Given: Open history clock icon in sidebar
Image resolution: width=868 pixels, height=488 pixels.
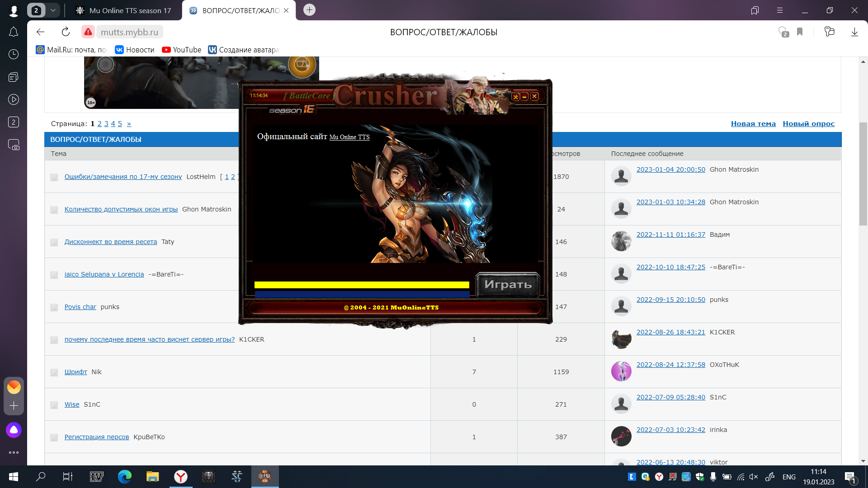Looking at the screenshot, I should (x=14, y=54).
